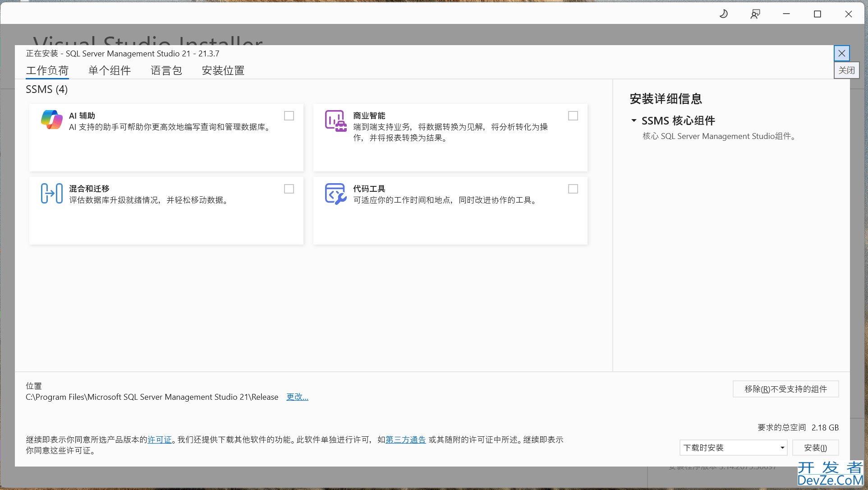This screenshot has width=868, height=490.
Task: Click the SSMS (4) group heading
Action: tap(47, 89)
